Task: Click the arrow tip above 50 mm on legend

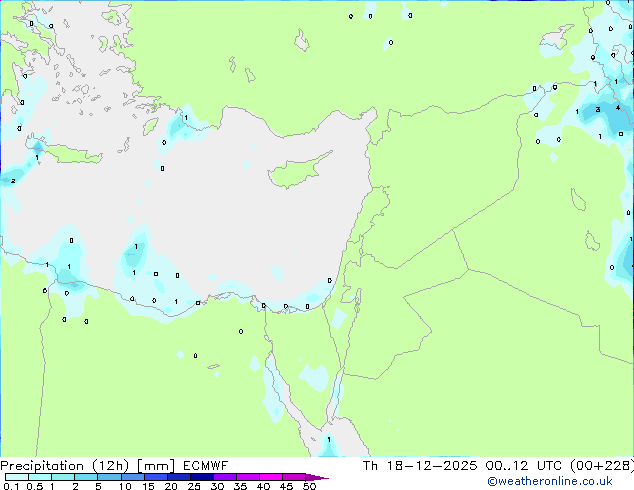Action: [317, 477]
